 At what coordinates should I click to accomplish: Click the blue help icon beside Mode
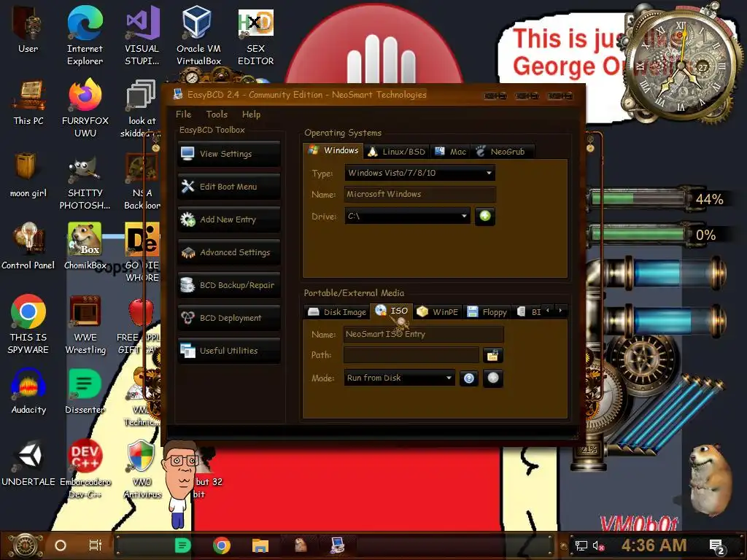click(469, 378)
